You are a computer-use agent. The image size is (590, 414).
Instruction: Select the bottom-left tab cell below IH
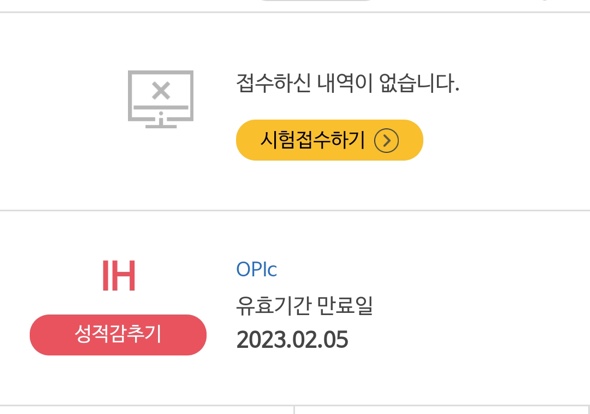(147, 410)
